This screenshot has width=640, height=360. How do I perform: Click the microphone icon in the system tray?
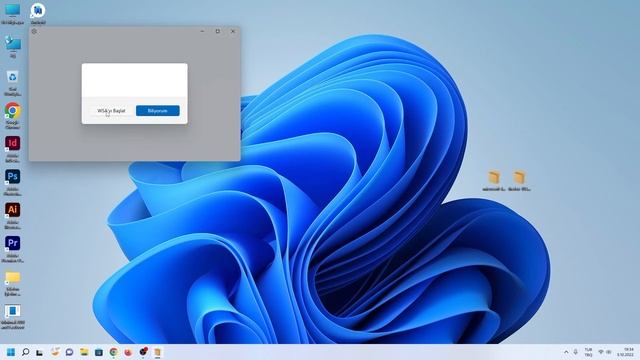(576, 352)
